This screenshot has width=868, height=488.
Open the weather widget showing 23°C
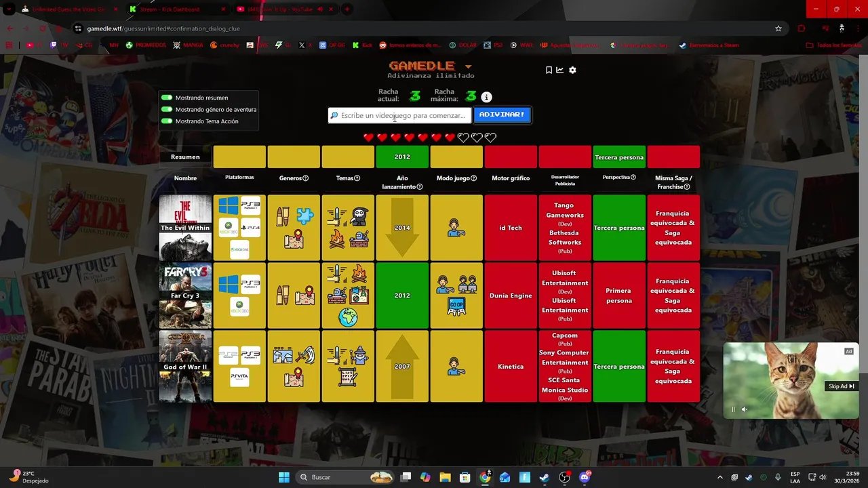coord(30,477)
